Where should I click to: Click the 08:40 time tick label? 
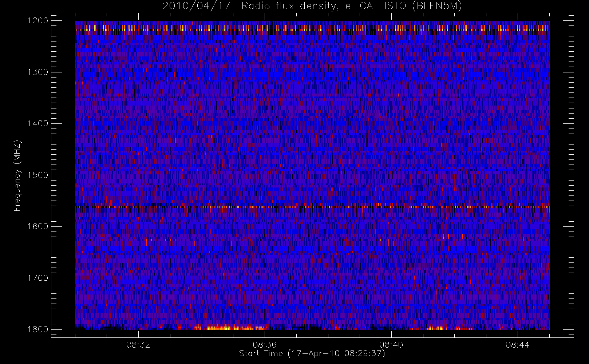[x=391, y=345]
